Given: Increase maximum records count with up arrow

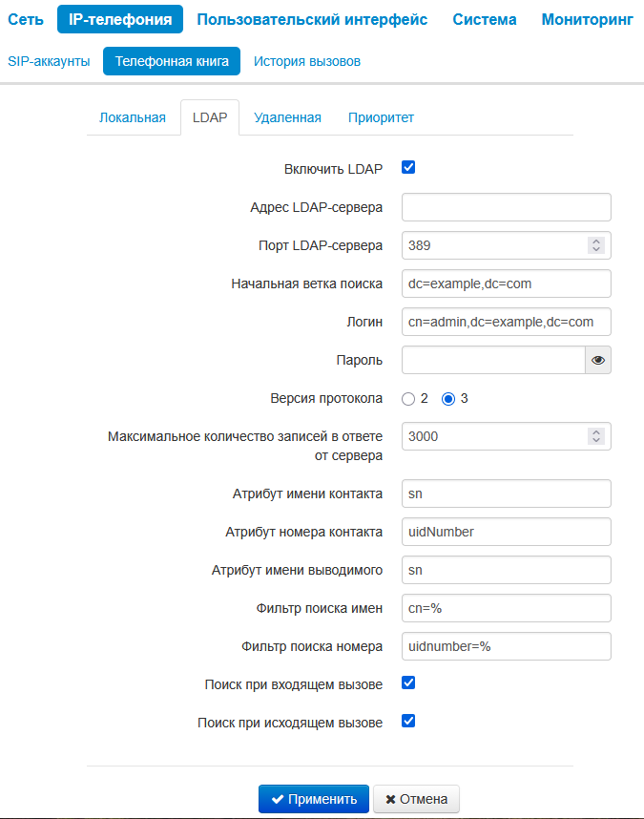Looking at the screenshot, I should 596,432.
